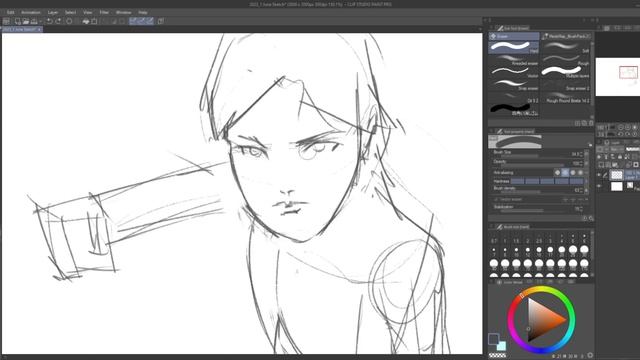Open the Edit menu
Viewport: 640px width, 360px height.
pos(11,13)
